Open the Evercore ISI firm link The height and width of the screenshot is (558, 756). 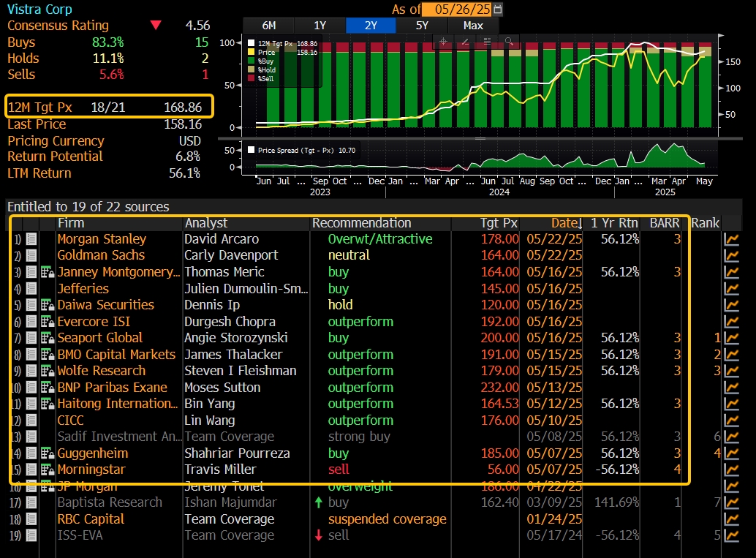click(94, 322)
